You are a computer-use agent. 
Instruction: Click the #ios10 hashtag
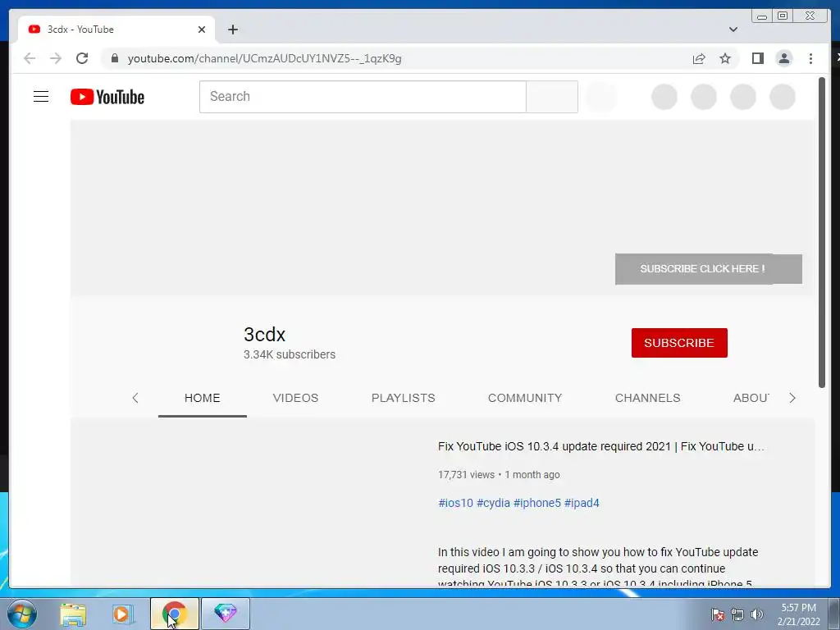coord(456,503)
